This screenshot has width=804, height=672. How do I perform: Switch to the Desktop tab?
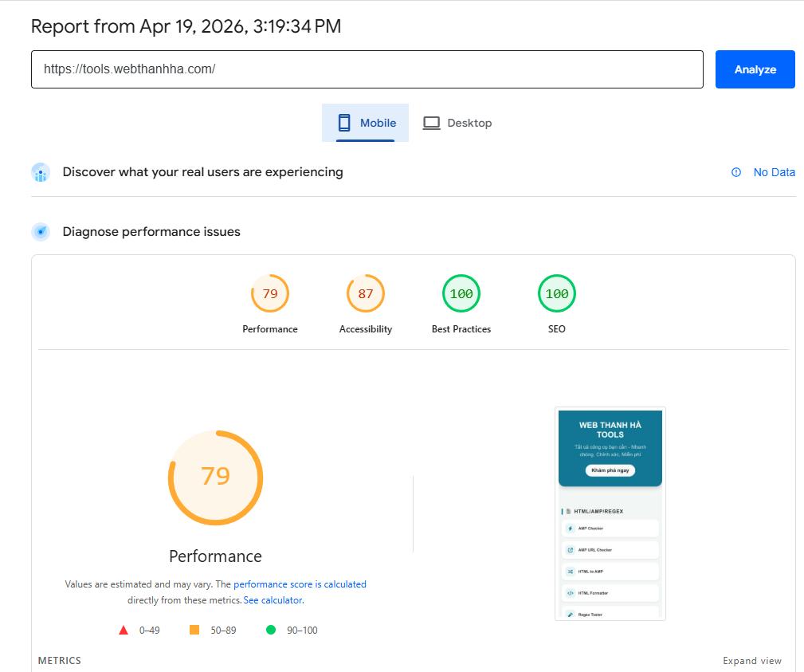pyautogui.click(x=457, y=123)
